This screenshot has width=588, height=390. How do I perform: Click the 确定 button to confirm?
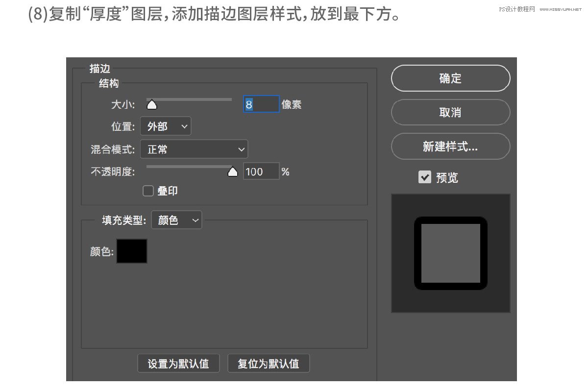450,78
